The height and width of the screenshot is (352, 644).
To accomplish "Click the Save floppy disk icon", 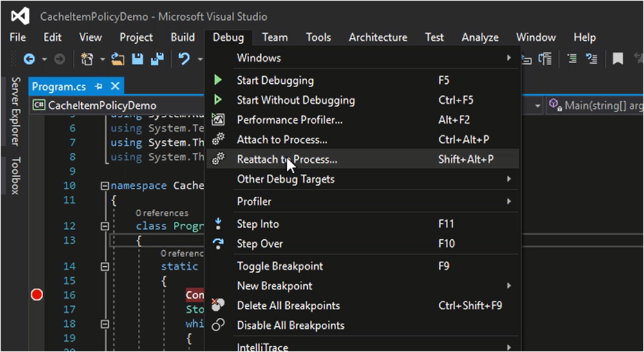I will (137, 59).
